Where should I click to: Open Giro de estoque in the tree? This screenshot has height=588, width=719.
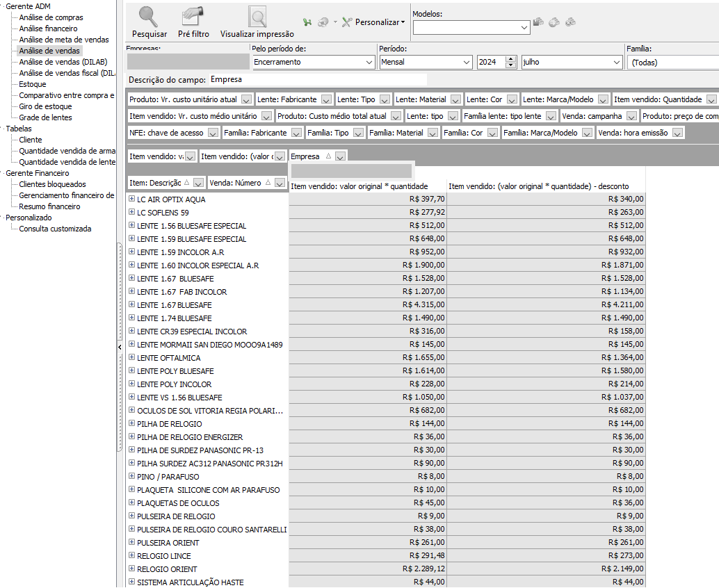point(45,106)
